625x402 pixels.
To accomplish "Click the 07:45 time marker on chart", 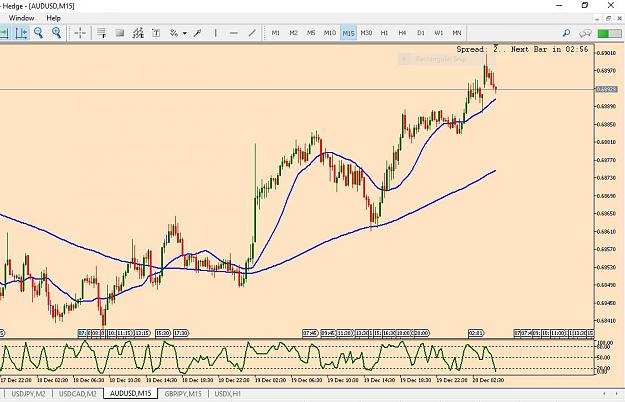I will pos(310,333).
